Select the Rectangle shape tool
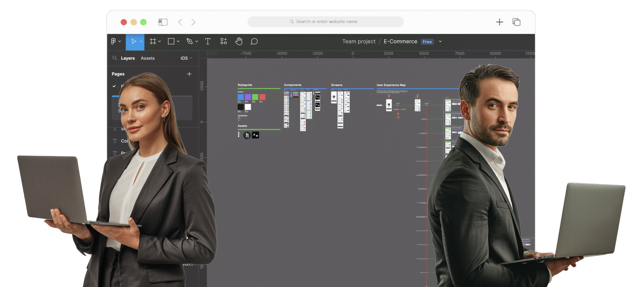Viewport: 644px width, 287px height. point(171,41)
